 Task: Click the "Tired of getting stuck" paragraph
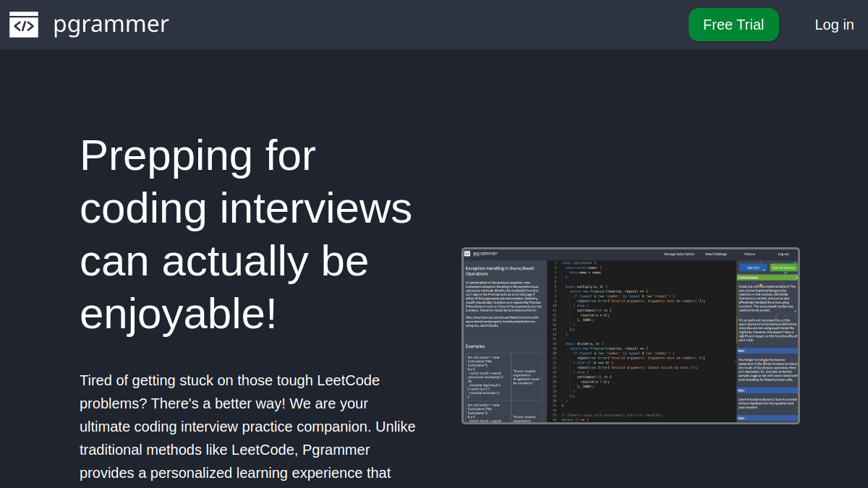248,429
